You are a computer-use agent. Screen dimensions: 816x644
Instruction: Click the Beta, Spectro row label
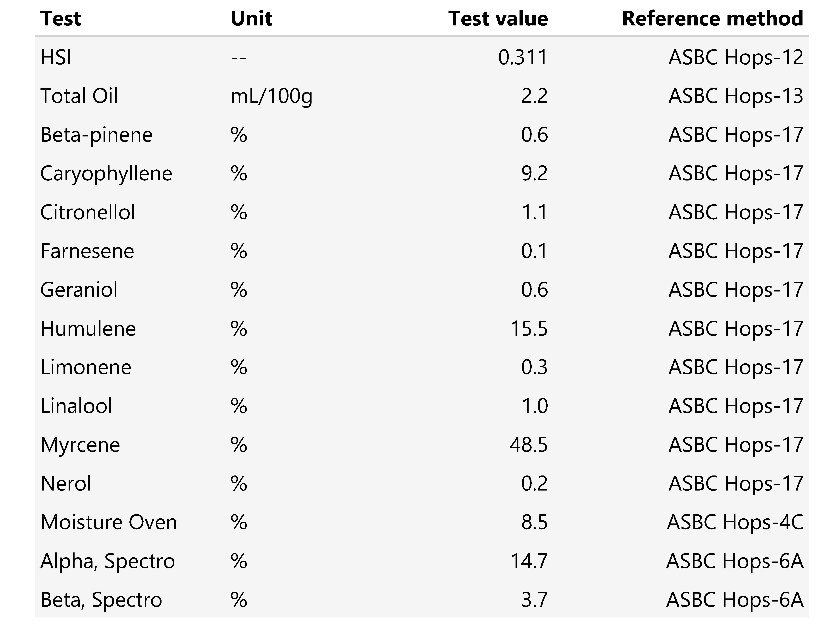tap(101, 600)
